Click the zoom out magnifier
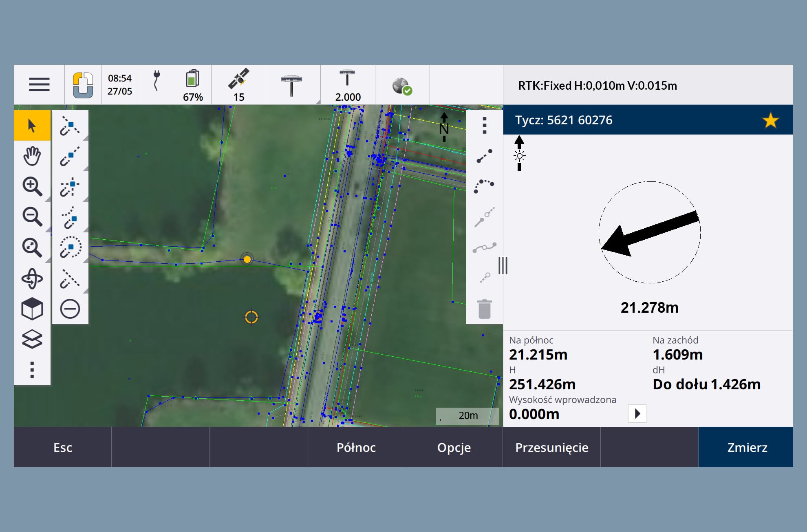The image size is (807, 532). [32, 217]
